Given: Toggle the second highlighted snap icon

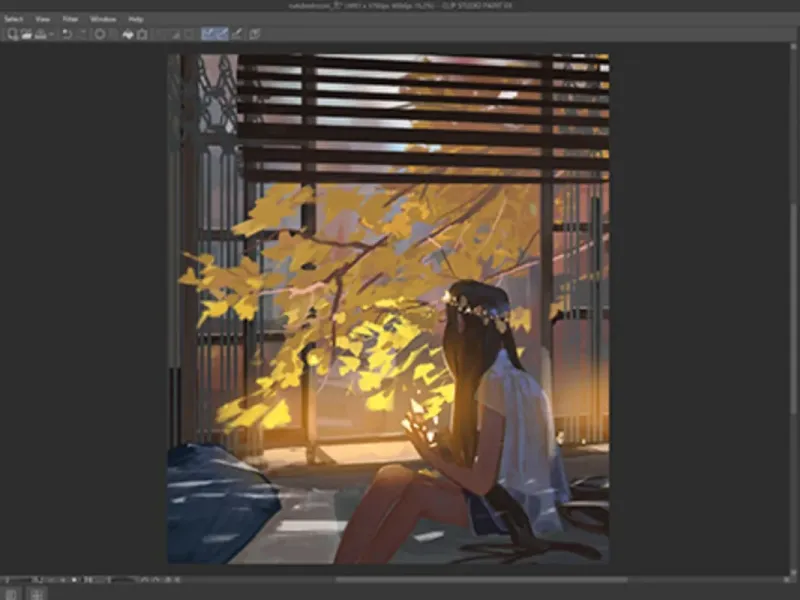Looking at the screenshot, I should click(x=222, y=34).
